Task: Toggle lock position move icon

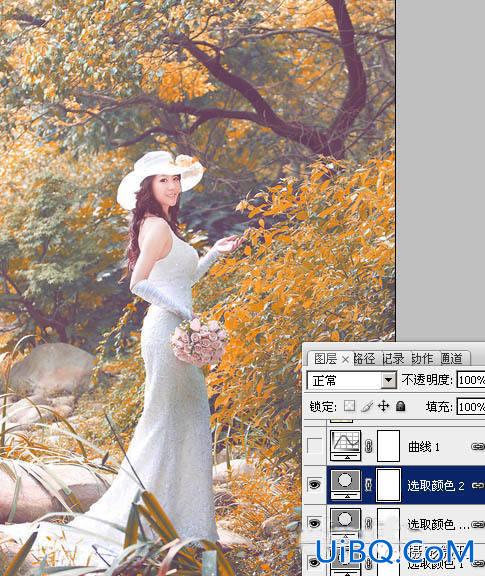Action: pos(384,406)
